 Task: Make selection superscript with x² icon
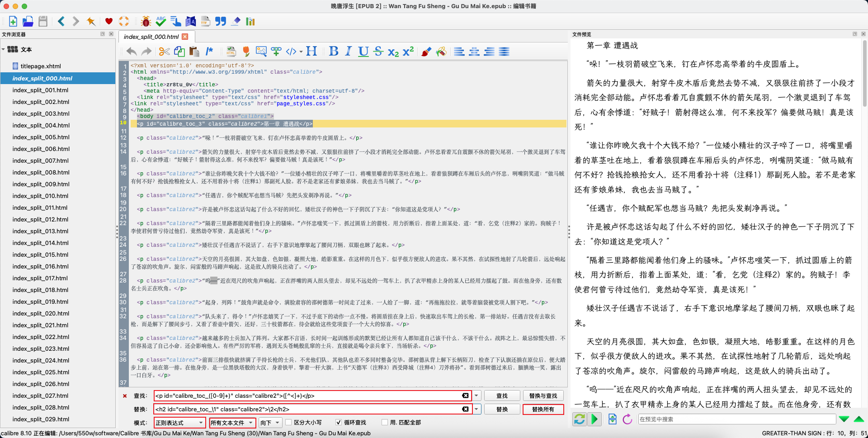tap(408, 51)
